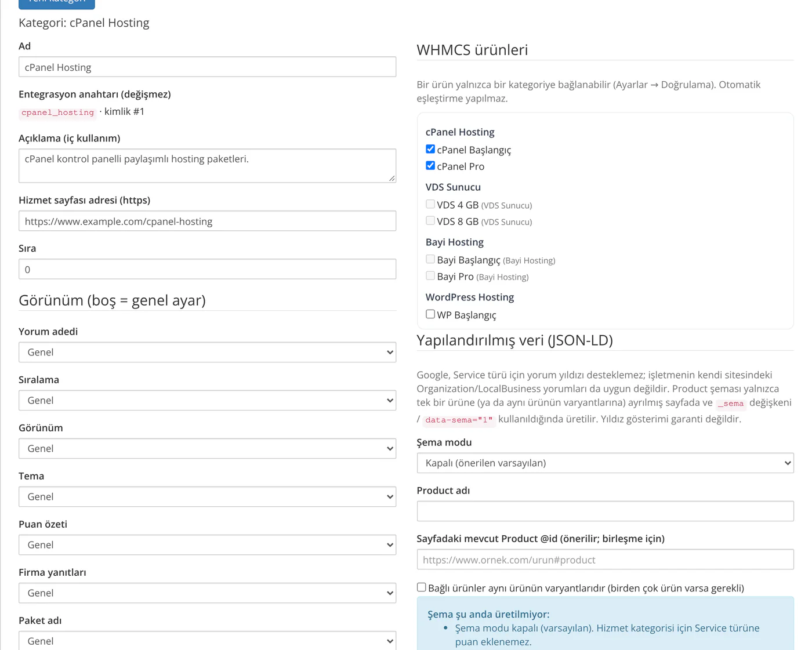Viewport: 812px width, 650px height.
Task: Uncheck the cPanel Pro checkbox
Action: click(430, 166)
